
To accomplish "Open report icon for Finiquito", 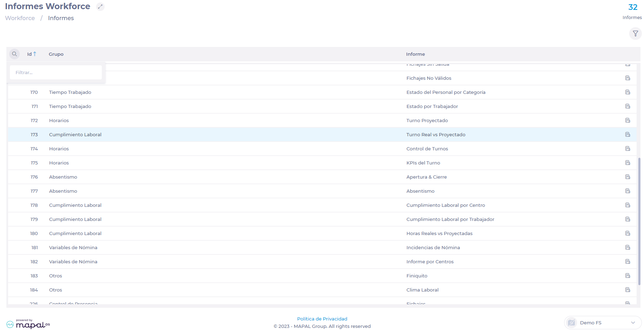I will click(628, 276).
